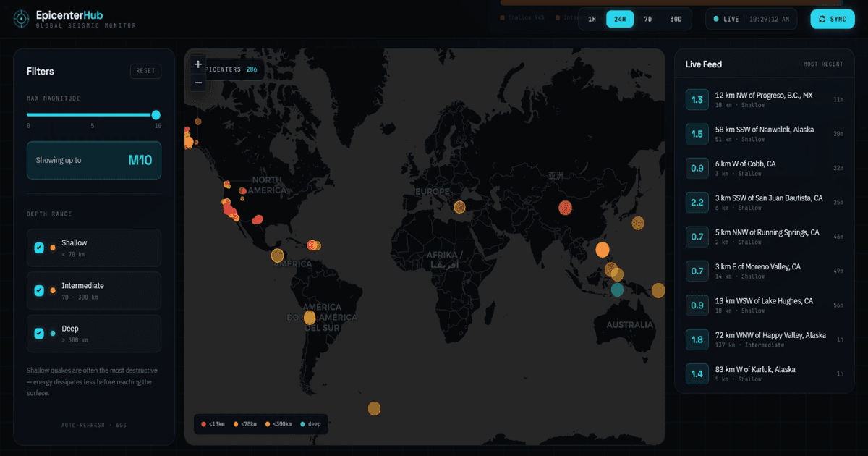The image size is (868, 456).
Task: Click the sync refresh icon
Action: coord(822,19)
